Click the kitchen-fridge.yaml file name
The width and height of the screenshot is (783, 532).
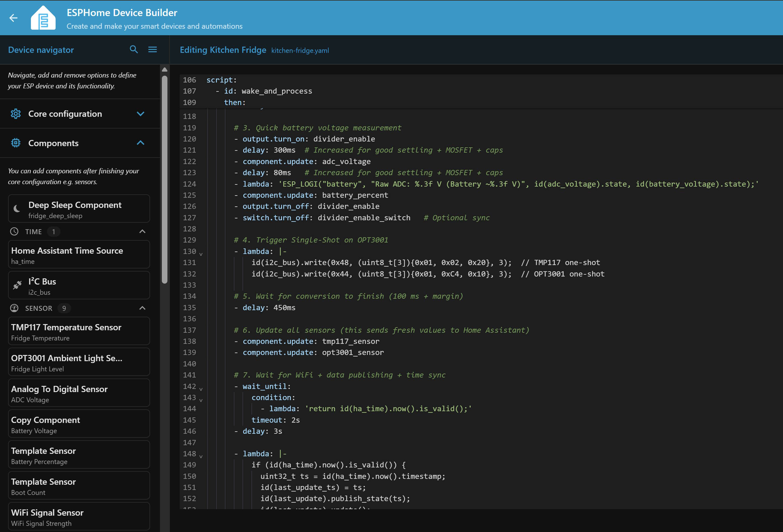(x=300, y=51)
